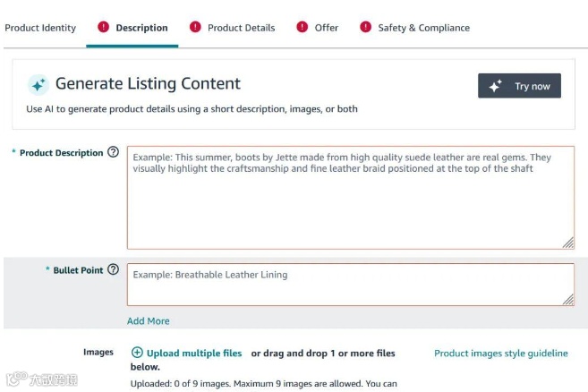
Task: Click into the Bullet Point field
Action: coord(350,285)
